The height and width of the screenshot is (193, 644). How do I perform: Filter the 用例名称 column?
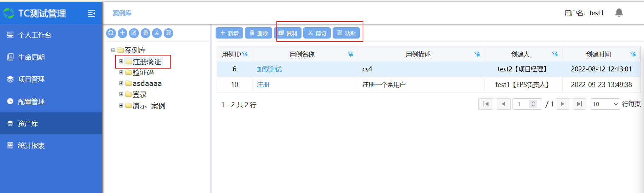350,54
